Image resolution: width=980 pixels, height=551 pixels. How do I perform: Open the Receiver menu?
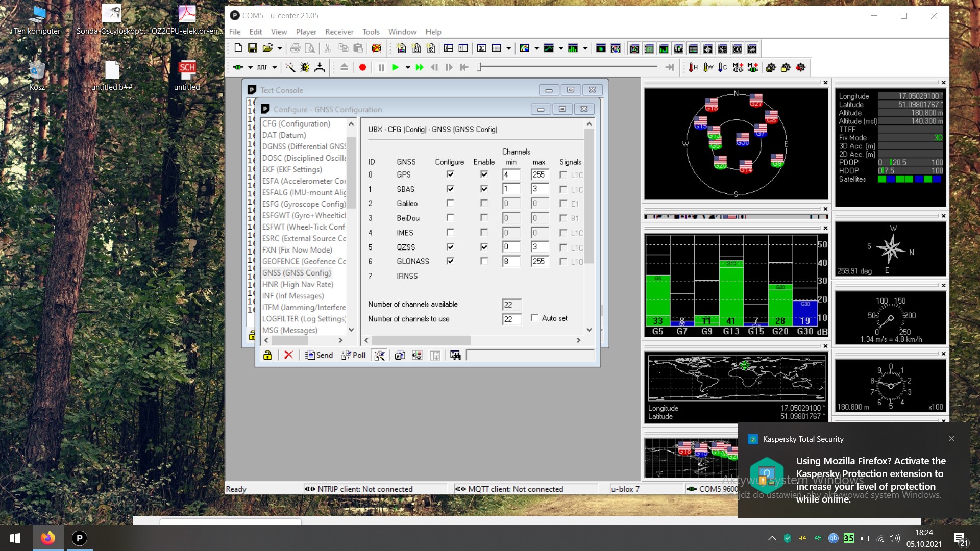click(339, 32)
